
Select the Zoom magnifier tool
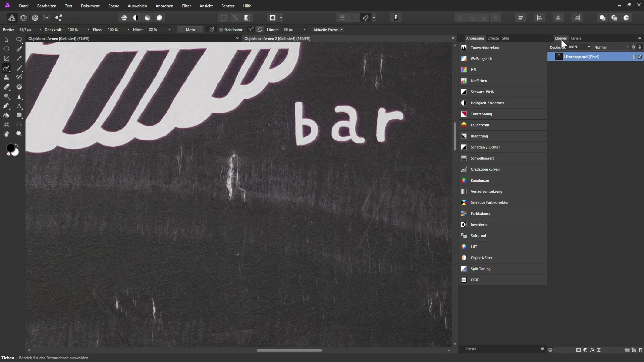tap(19, 134)
